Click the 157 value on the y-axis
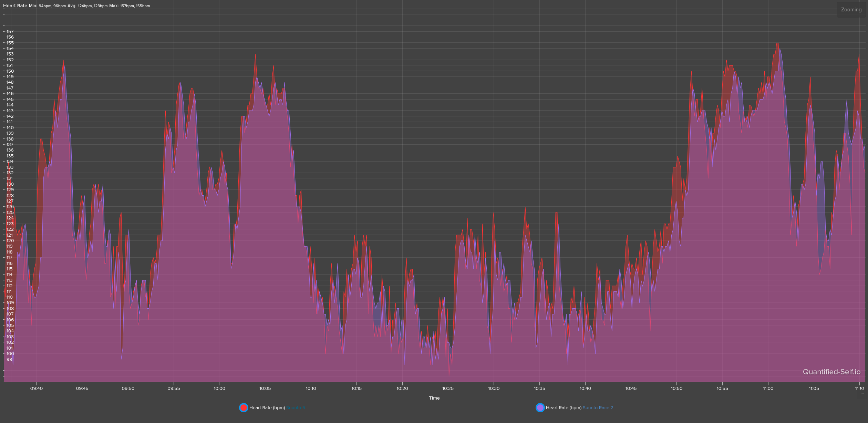Image resolution: width=868 pixels, height=423 pixels. (x=10, y=31)
